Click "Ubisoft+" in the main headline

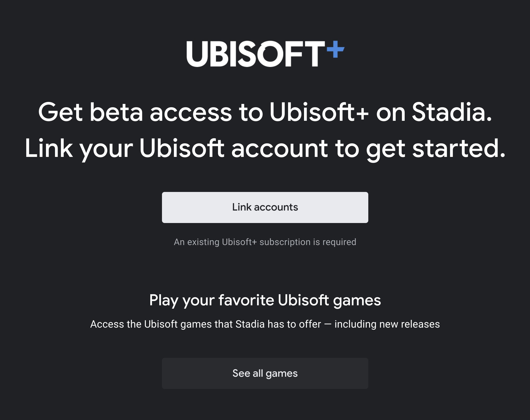319,112
